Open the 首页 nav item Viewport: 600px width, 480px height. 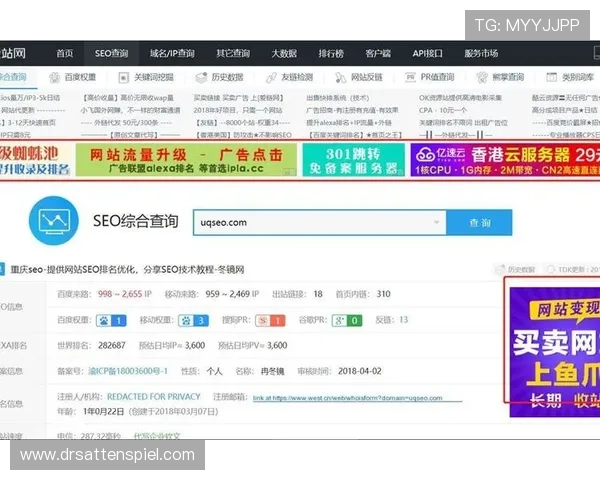click(x=65, y=54)
